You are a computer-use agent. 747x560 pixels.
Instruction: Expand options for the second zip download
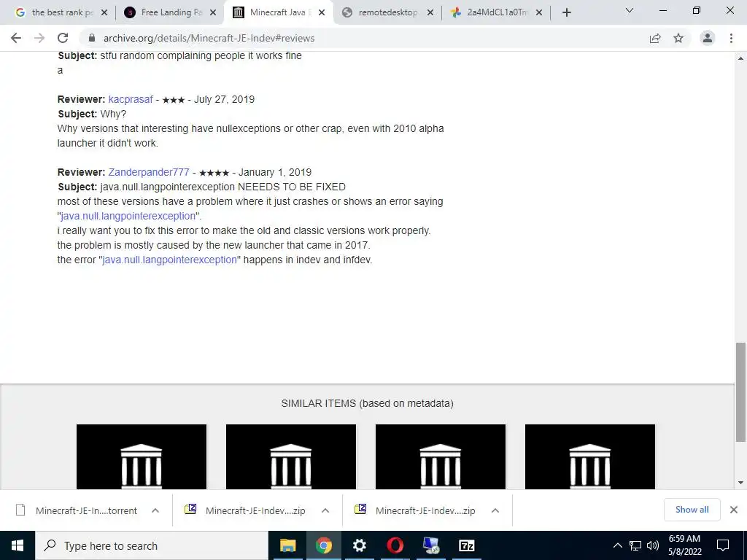tap(495, 510)
